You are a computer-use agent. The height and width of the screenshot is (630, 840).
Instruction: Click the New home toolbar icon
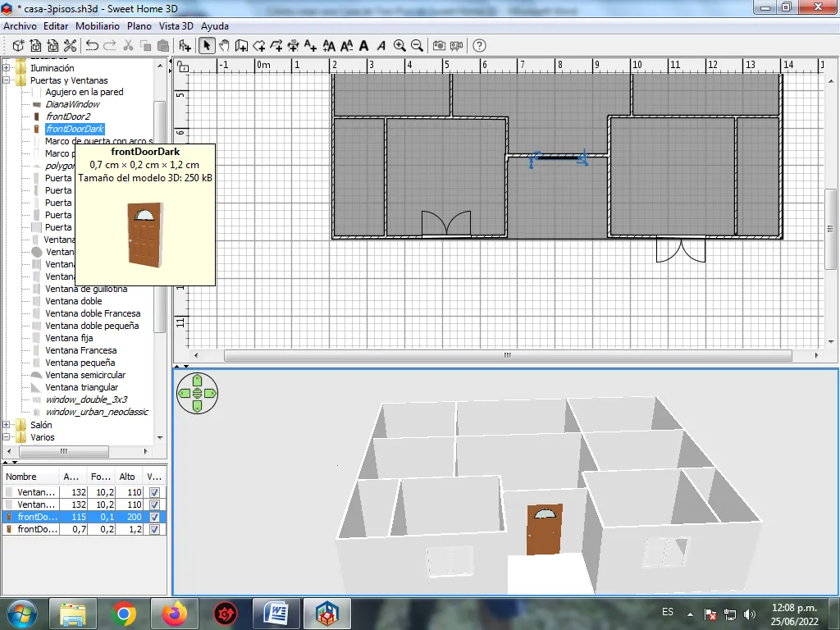[x=18, y=46]
